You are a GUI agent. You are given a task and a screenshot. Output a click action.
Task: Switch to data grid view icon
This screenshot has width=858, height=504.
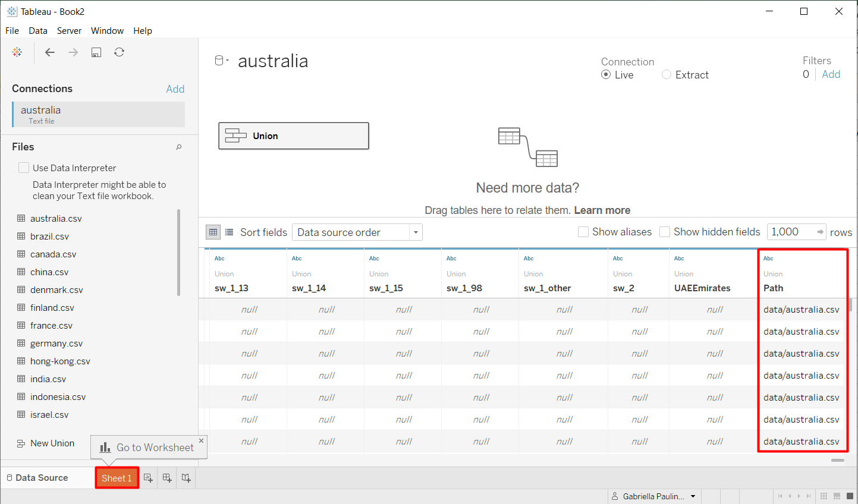[213, 232]
